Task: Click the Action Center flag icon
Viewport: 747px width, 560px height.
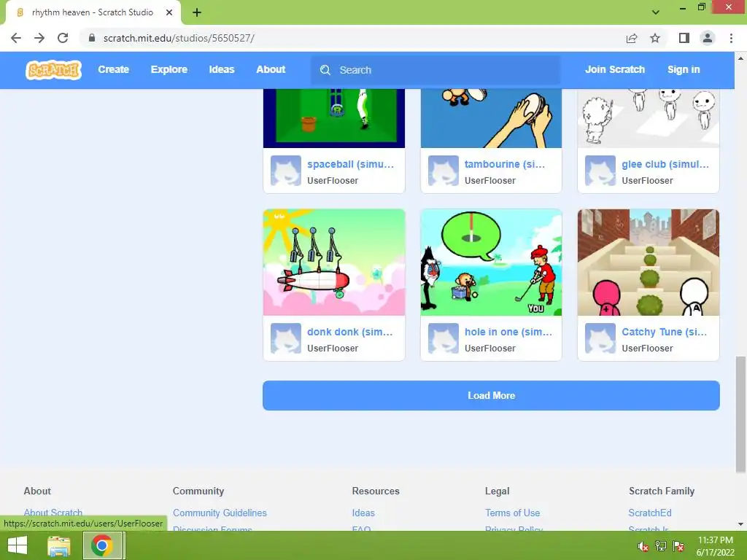Action: [x=678, y=546]
